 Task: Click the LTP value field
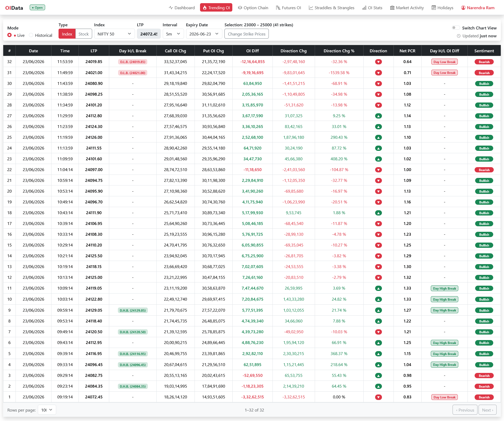click(x=149, y=34)
